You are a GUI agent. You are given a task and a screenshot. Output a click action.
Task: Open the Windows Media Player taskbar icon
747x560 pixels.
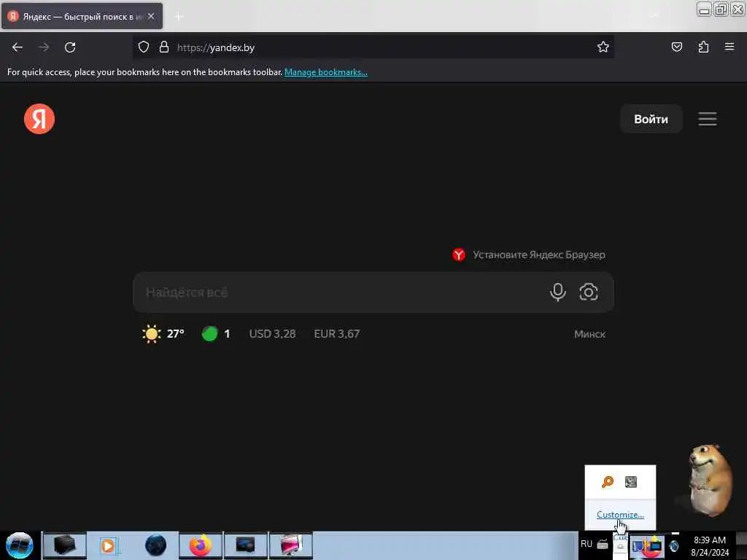tap(108, 545)
